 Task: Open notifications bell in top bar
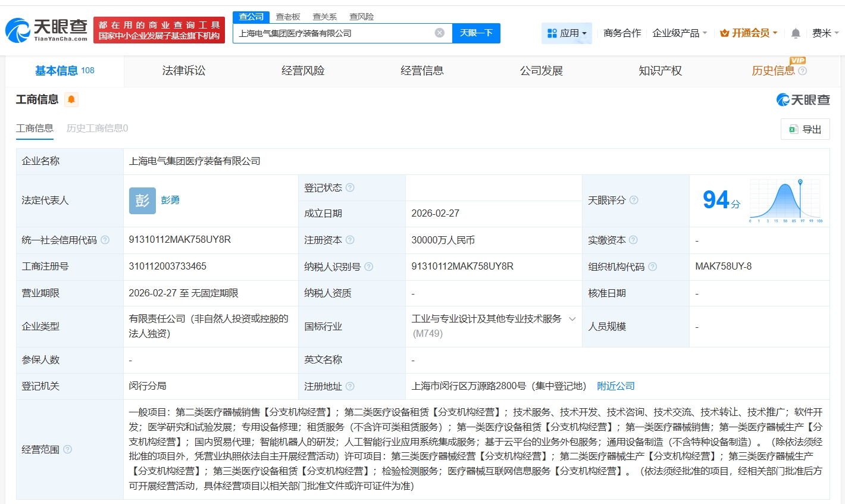[796, 33]
